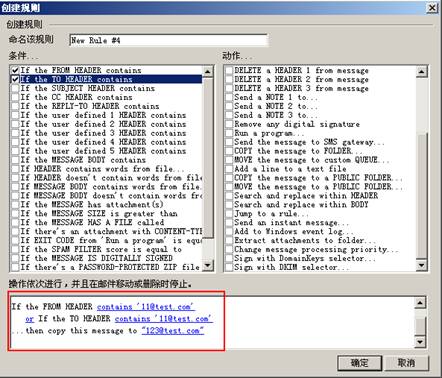Check 'Run a program...' action
This screenshot has width=442, height=378.
[x=229, y=133]
